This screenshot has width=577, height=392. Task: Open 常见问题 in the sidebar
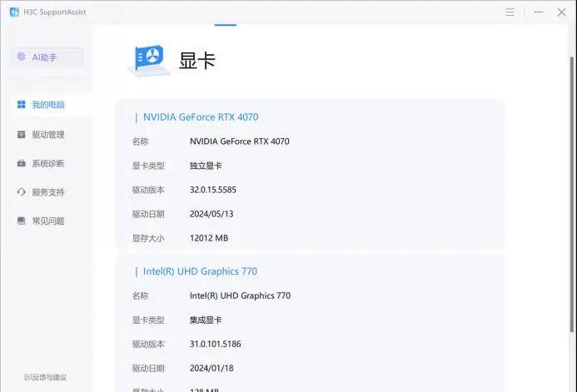(x=48, y=221)
